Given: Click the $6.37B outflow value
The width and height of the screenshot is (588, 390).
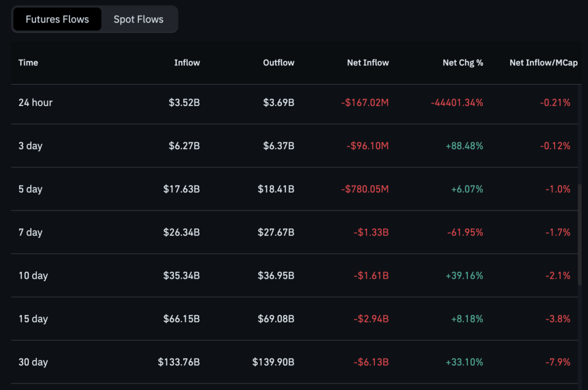Looking at the screenshot, I should point(278,146).
